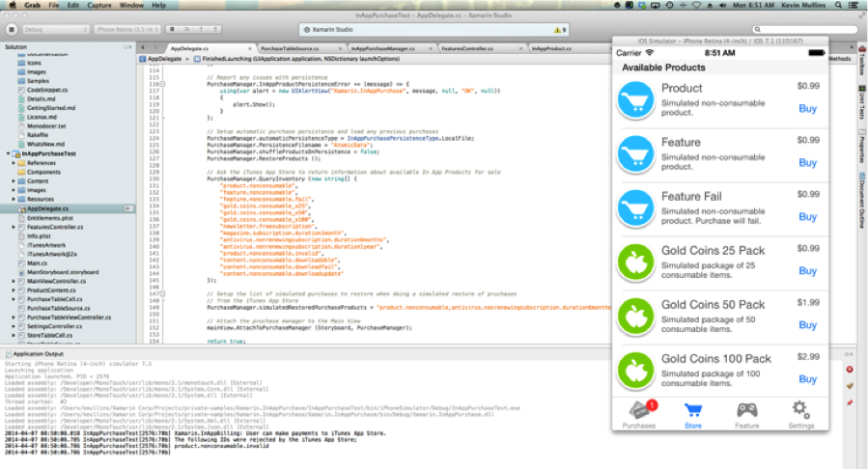Open the Properties side pad
This screenshot has width=868, height=470.
(862, 146)
